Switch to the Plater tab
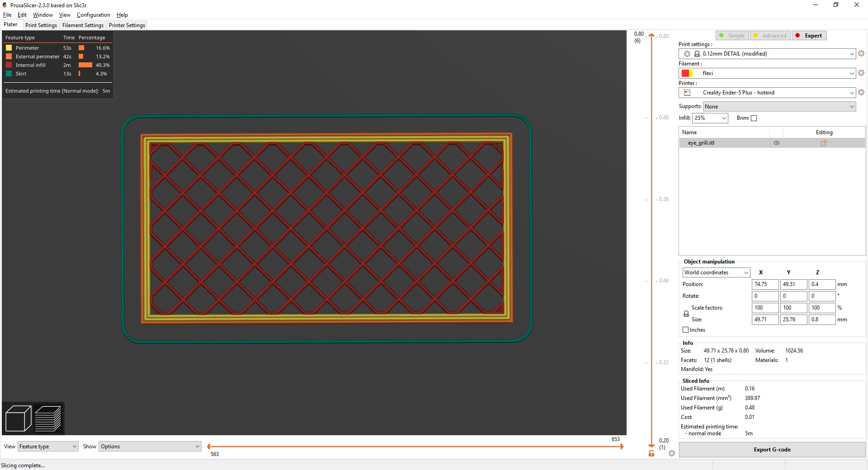Image resolution: width=868 pixels, height=470 pixels. click(11, 25)
